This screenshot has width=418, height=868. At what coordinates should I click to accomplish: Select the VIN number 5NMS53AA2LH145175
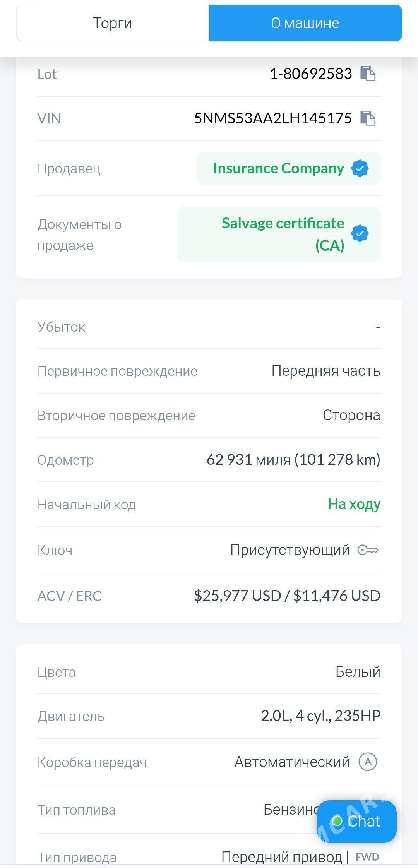(x=273, y=118)
